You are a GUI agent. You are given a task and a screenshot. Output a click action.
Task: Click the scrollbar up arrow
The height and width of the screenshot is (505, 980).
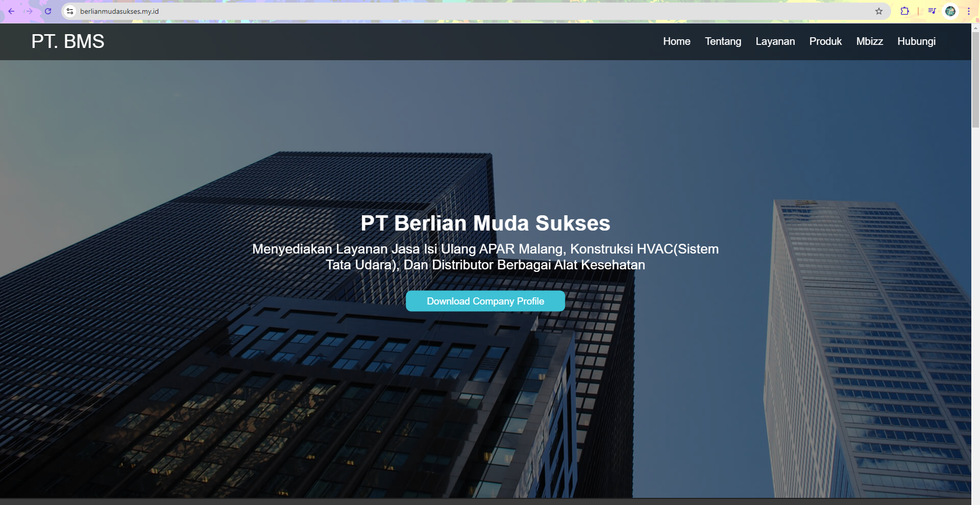pos(975,28)
